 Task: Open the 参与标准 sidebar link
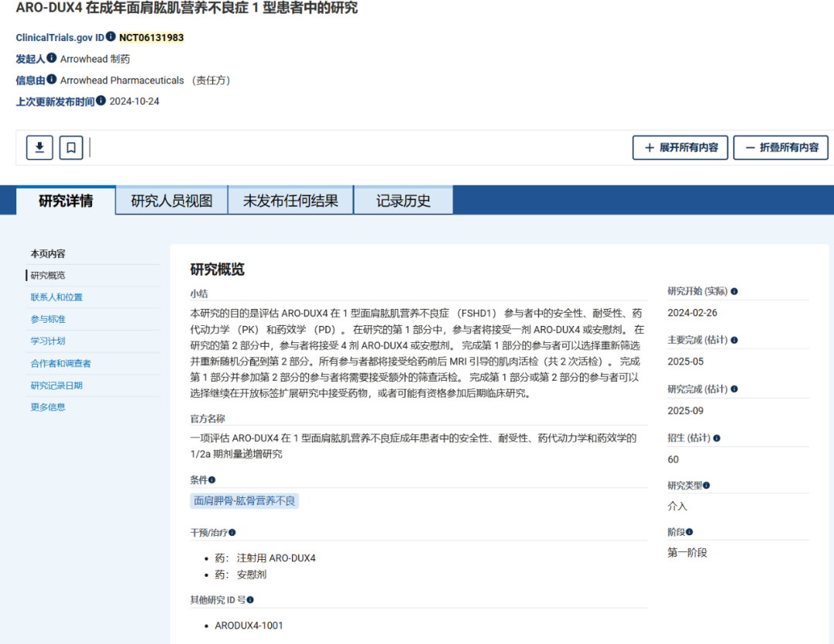[47, 318]
